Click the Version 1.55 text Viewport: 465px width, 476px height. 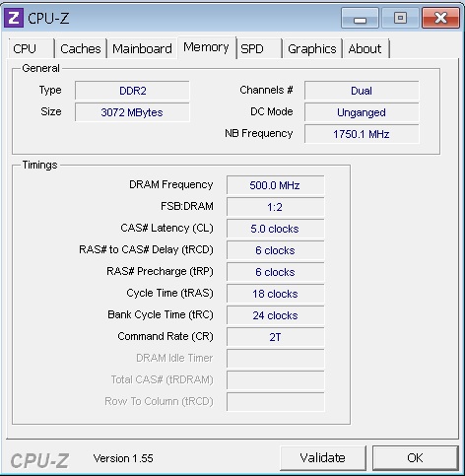tap(123, 458)
